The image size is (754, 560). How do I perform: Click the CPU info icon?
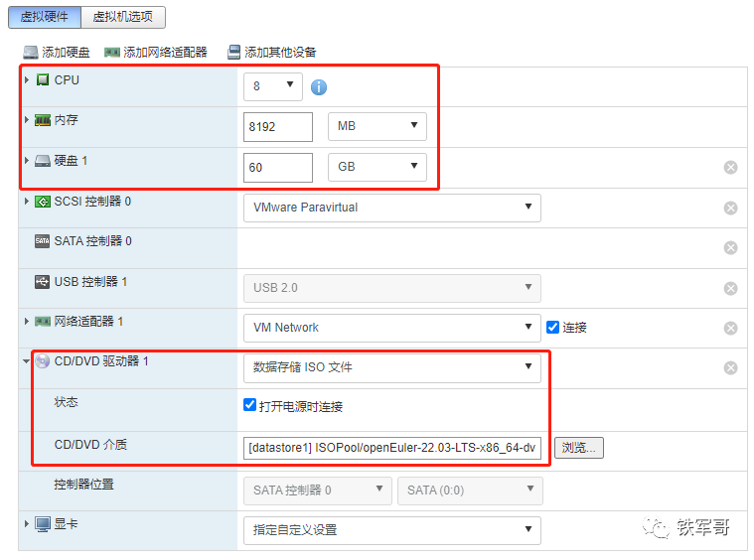click(318, 87)
